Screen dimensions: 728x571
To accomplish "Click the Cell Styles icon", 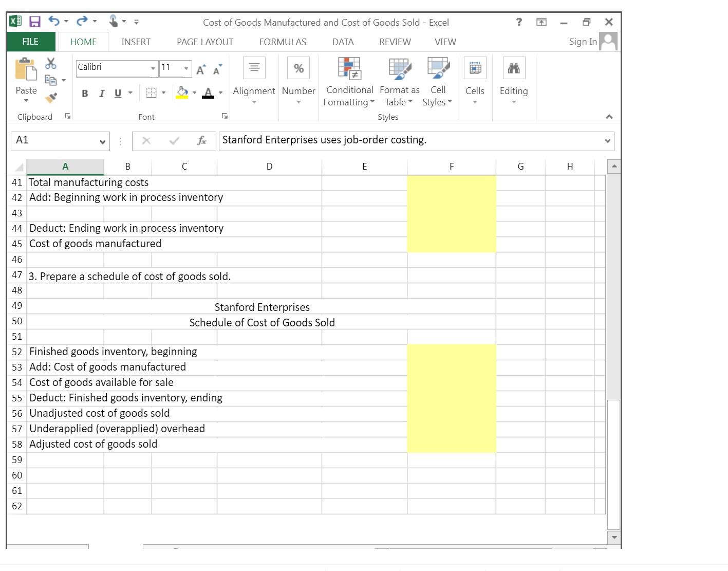I will click(x=438, y=68).
